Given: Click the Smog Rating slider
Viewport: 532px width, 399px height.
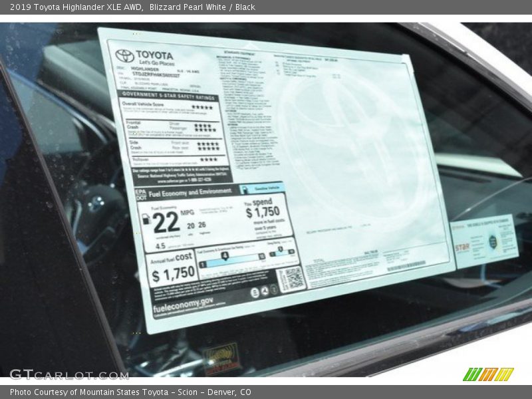Looking at the screenshot, I should point(281,251).
